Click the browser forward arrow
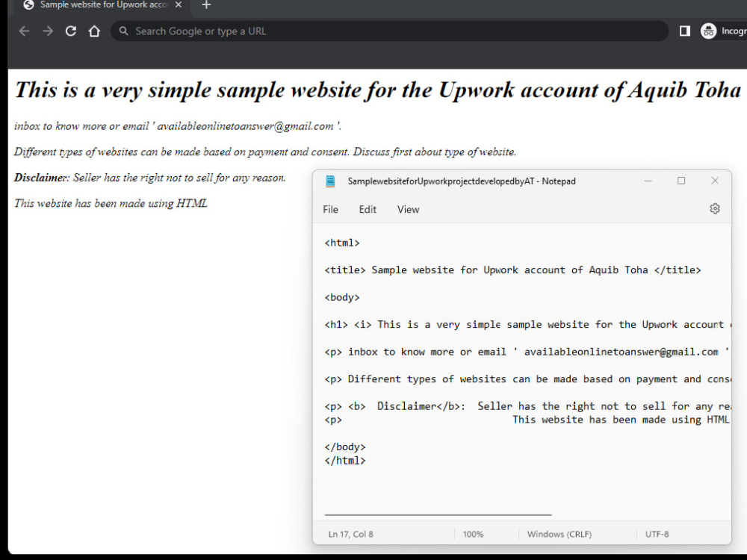This screenshot has width=747, height=560. (x=48, y=31)
